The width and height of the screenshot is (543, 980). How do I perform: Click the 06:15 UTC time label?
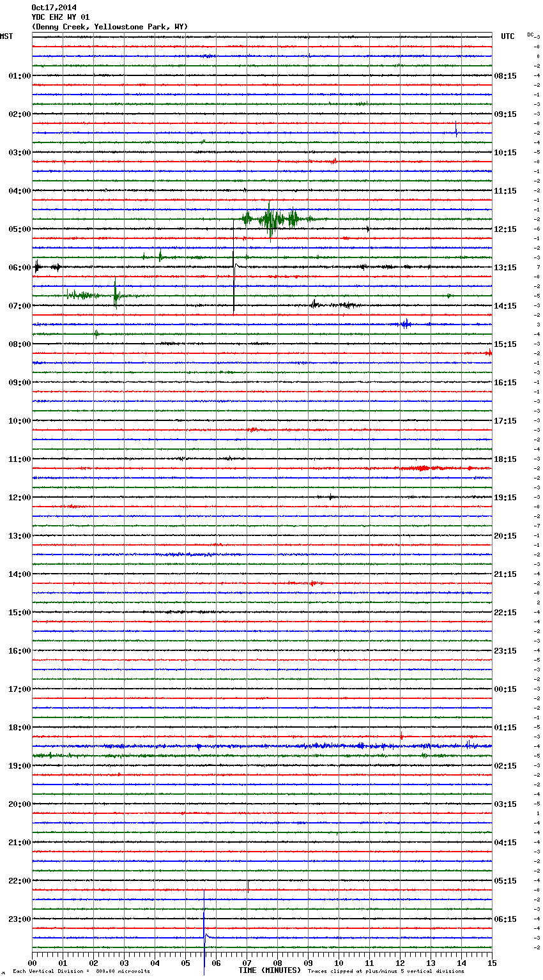(x=505, y=919)
